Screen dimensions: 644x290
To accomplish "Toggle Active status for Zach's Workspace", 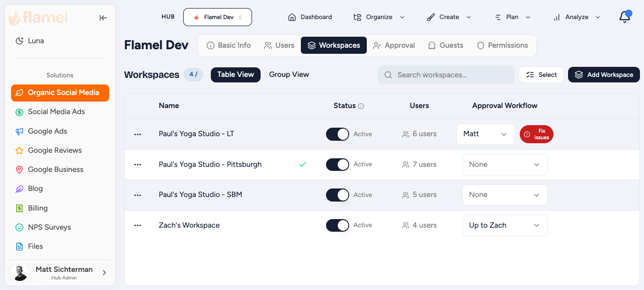I will coord(338,225).
